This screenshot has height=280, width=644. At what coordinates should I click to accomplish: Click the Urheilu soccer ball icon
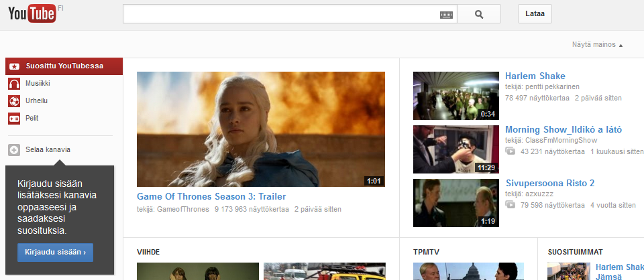[x=14, y=101]
